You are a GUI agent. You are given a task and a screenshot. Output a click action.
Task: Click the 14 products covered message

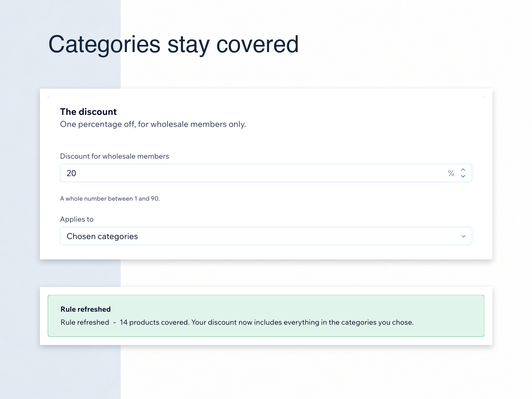pos(154,322)
